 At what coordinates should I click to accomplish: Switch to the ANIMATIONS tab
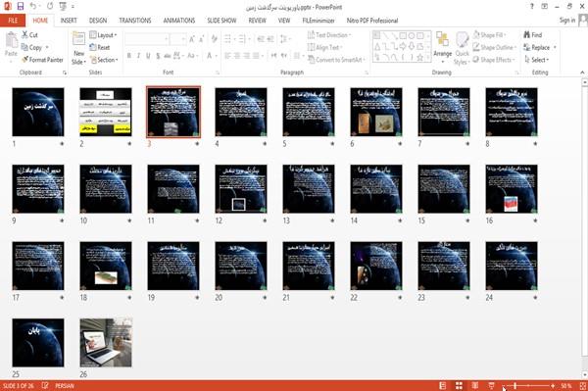click(179, 21)
